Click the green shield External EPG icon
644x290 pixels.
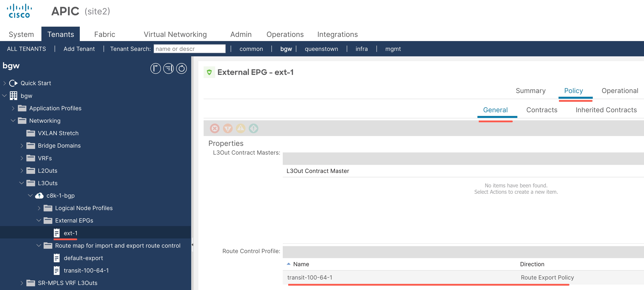click(209, 72)
